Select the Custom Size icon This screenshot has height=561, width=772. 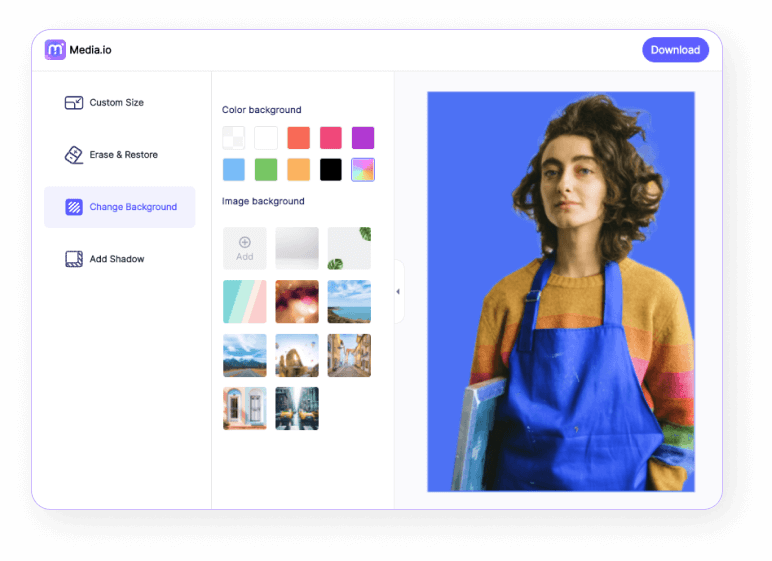[73, 103]
